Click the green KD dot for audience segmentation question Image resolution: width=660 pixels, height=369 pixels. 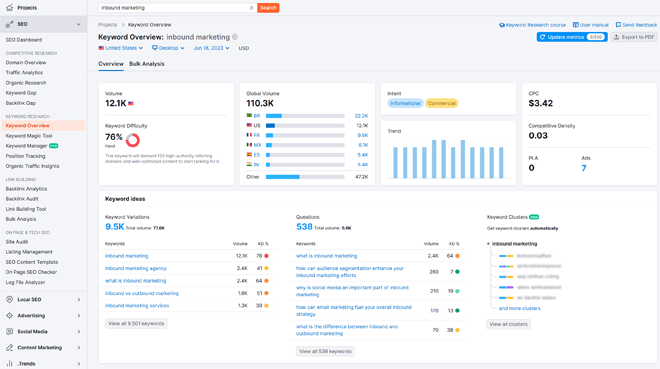[x=457, y=272]
